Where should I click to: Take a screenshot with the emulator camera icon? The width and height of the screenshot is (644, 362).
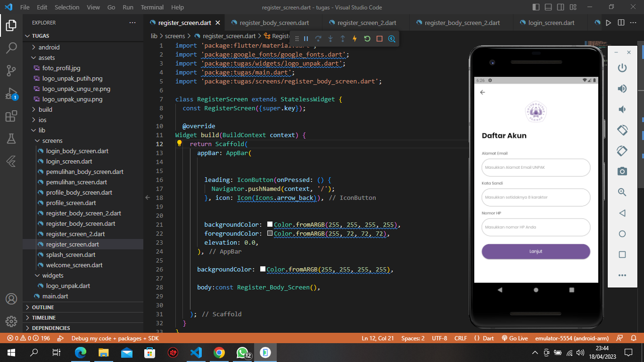[622, 172]
